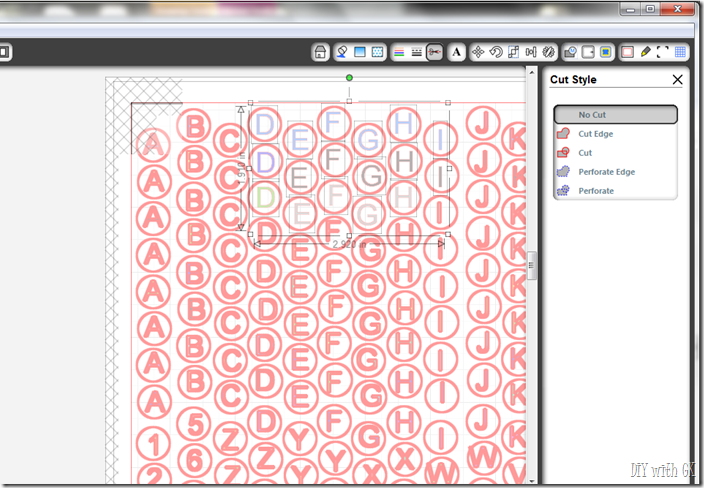
Task: Click the green rotation handle above selection
Action: tap(349, 78)
